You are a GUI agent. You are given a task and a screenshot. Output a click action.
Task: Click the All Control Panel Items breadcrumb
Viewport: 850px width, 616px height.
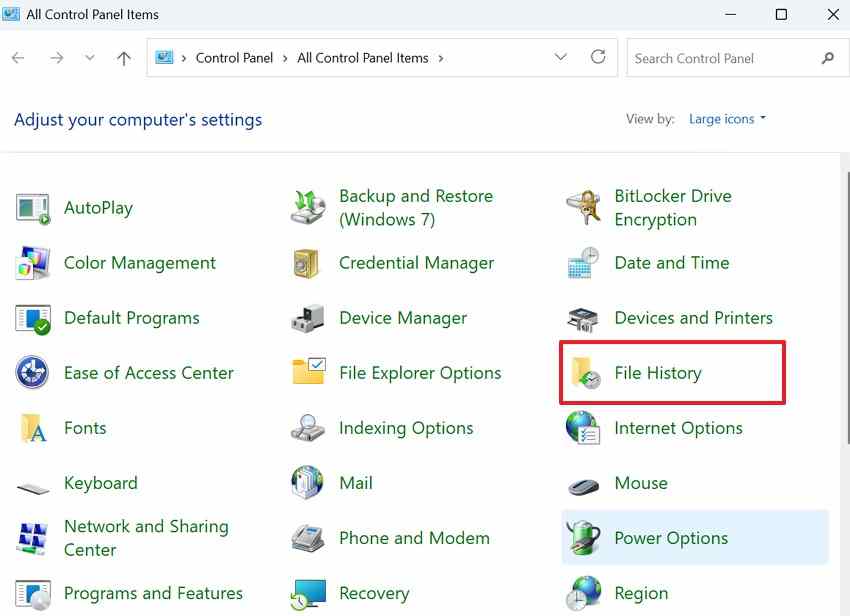(363, 58)
